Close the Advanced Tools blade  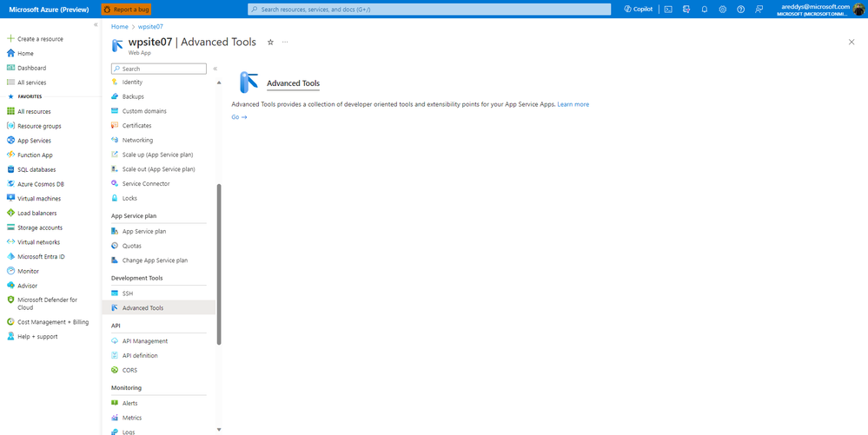(851, 42)
